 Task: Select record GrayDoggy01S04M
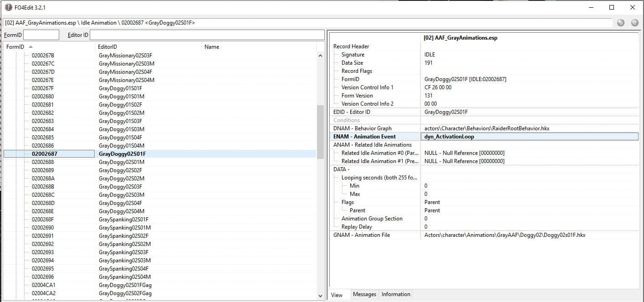point(160,146)
